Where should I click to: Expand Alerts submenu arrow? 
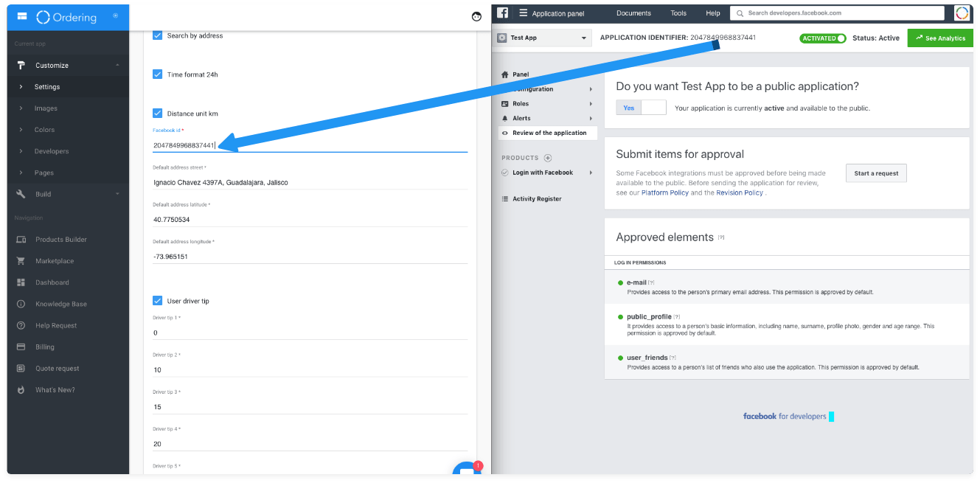pos(591,118)
